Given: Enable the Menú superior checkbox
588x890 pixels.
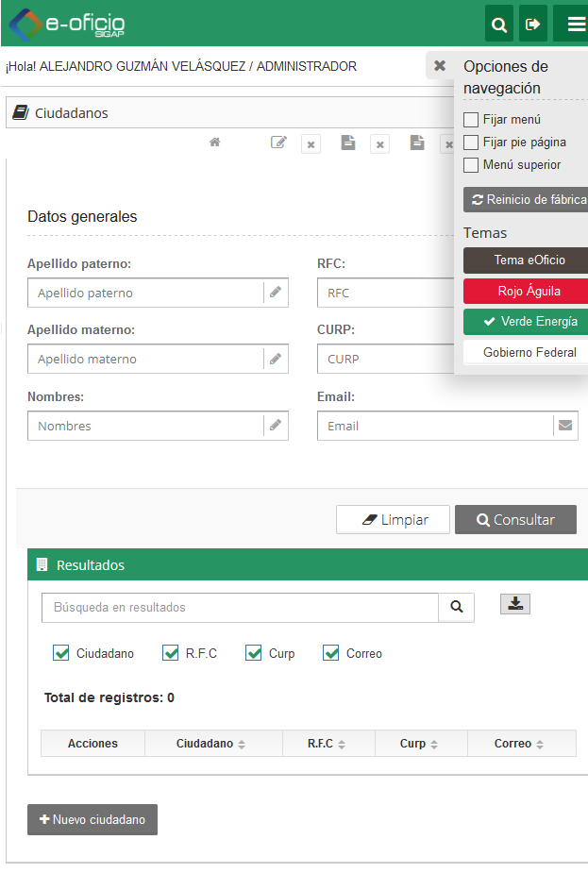Looking at the screenshot, I should click(x=471, y=164).
